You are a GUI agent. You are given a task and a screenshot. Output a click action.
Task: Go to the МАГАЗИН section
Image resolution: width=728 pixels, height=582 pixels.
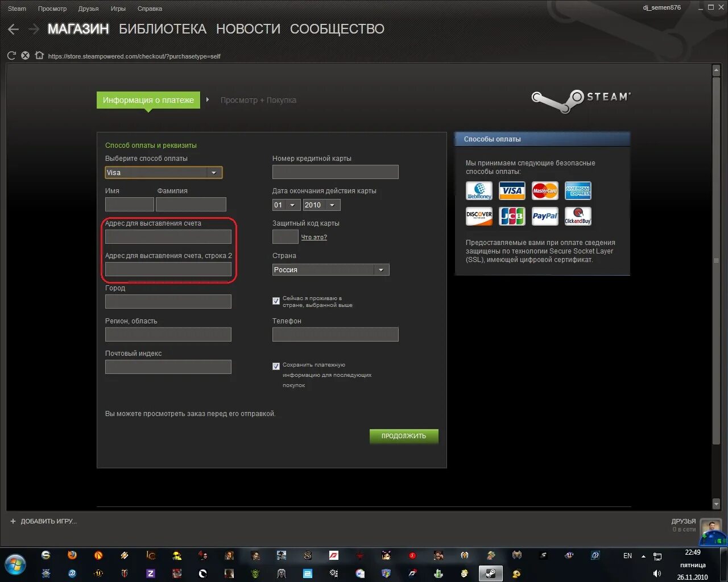click(78, 29)
